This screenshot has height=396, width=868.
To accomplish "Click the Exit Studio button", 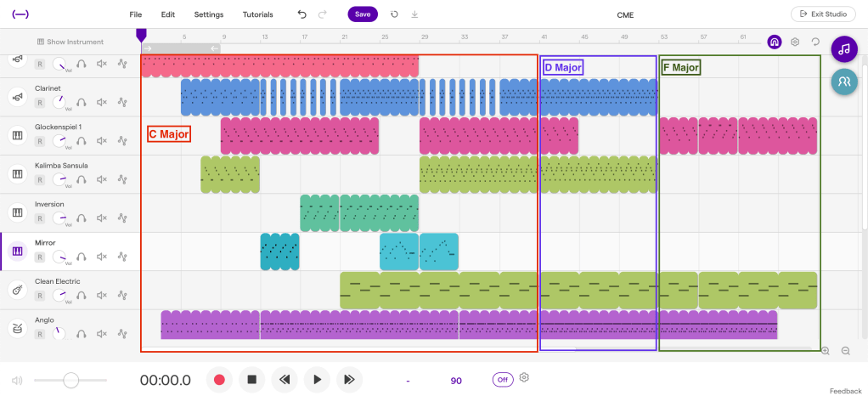I will click(823, 14).
